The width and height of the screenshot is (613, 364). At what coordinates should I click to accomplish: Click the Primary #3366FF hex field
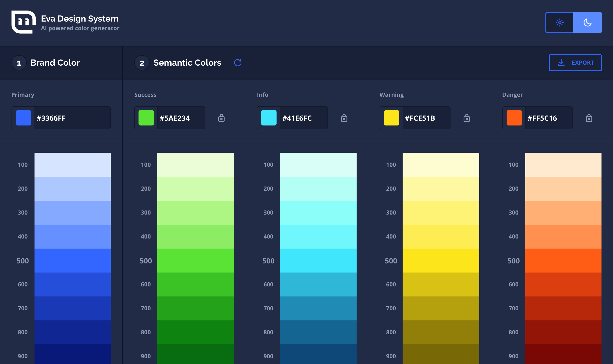pos(72,118)
